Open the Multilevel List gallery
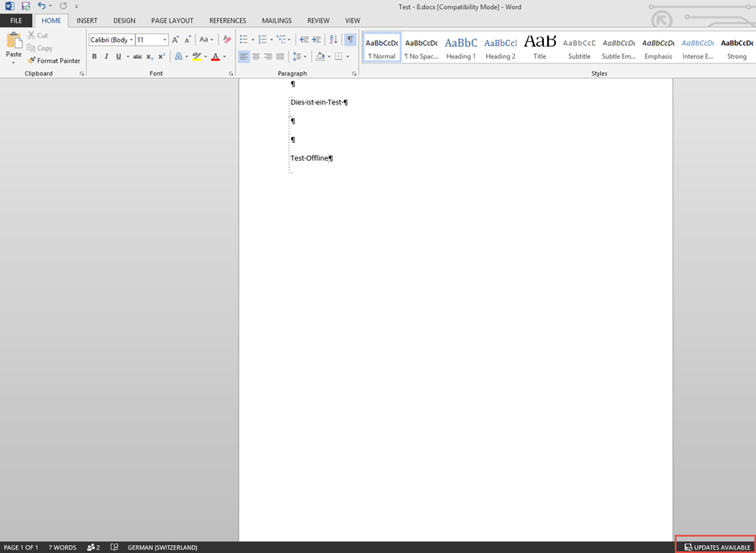Image resolution: width=756 pixels, height=553 pixels. point(281,39)
